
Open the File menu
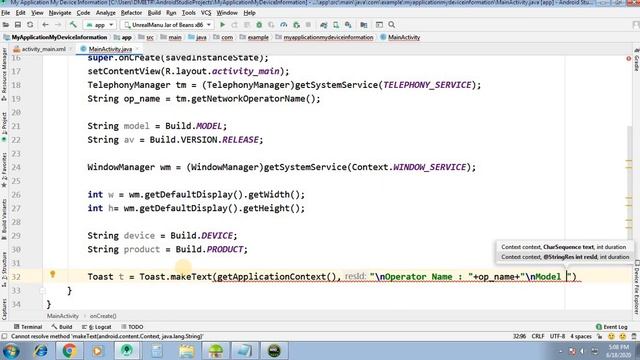tap(6, 13)
